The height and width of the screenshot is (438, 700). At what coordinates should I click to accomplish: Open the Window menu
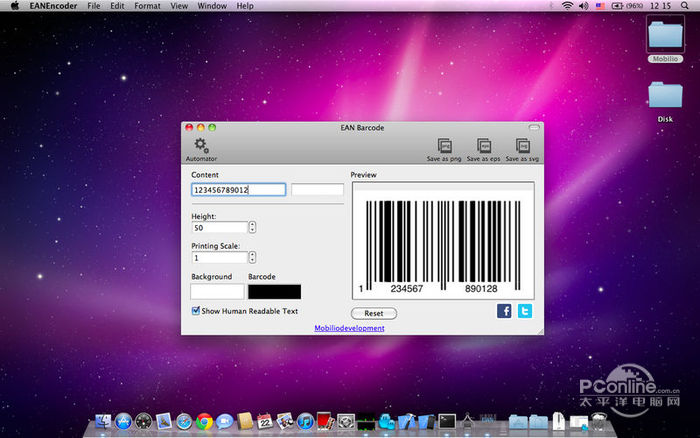tap(212, 6)
